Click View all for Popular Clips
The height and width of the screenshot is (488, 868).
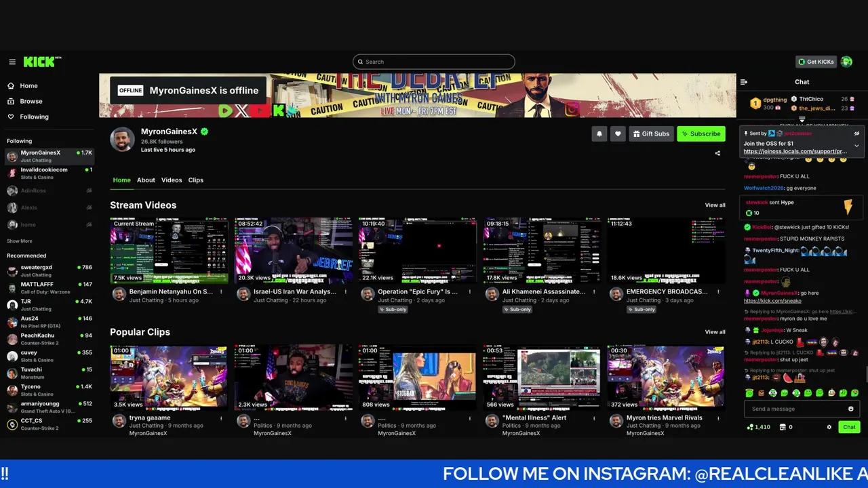coord(715,332)
